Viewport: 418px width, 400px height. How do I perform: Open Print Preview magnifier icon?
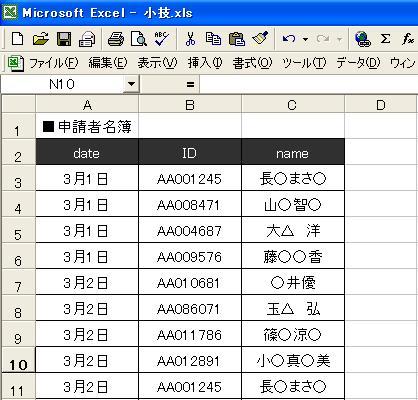[139, 39]
